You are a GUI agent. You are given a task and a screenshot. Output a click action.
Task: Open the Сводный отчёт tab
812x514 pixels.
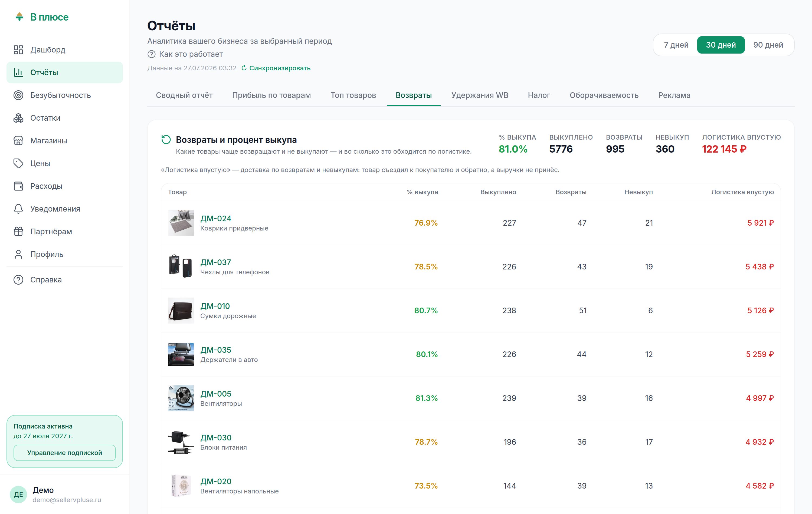(x=184, y=95)
